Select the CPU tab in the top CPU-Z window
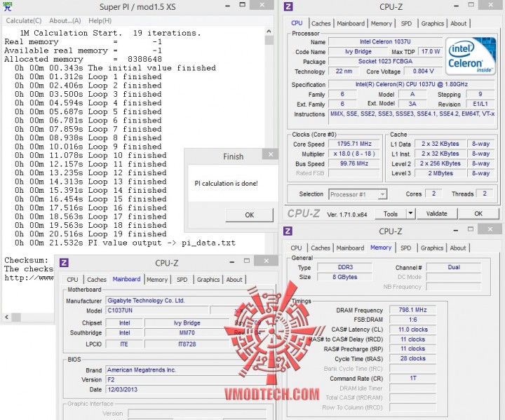 297,23
